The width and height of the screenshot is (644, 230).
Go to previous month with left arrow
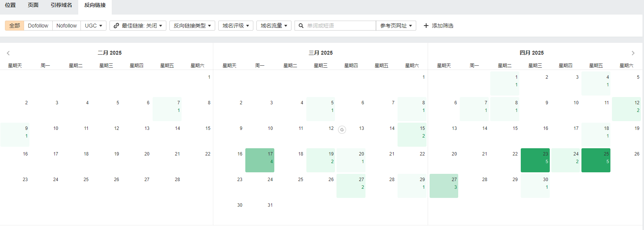(x=8, y=53)
